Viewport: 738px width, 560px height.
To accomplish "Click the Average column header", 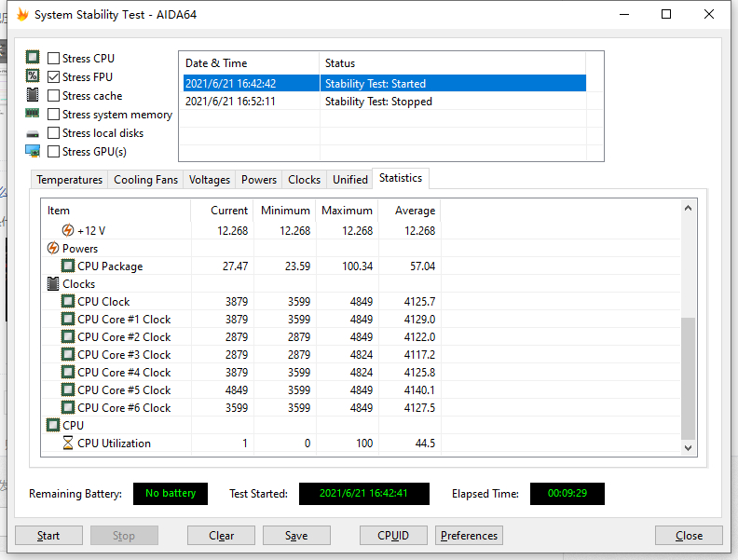I will coord(410,211).
